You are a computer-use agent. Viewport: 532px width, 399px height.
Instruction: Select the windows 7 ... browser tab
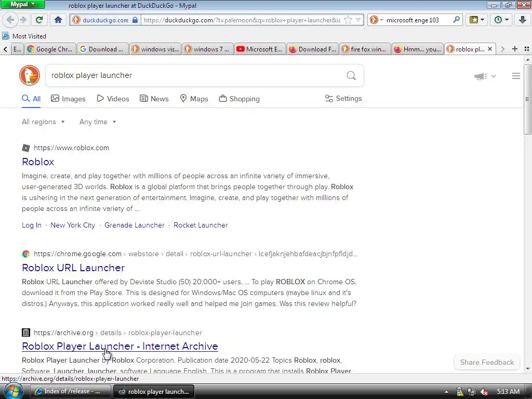coord(207,49)
